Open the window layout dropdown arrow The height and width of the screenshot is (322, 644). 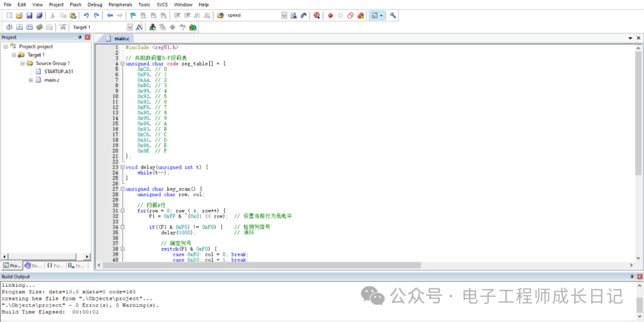pos(382,15)
